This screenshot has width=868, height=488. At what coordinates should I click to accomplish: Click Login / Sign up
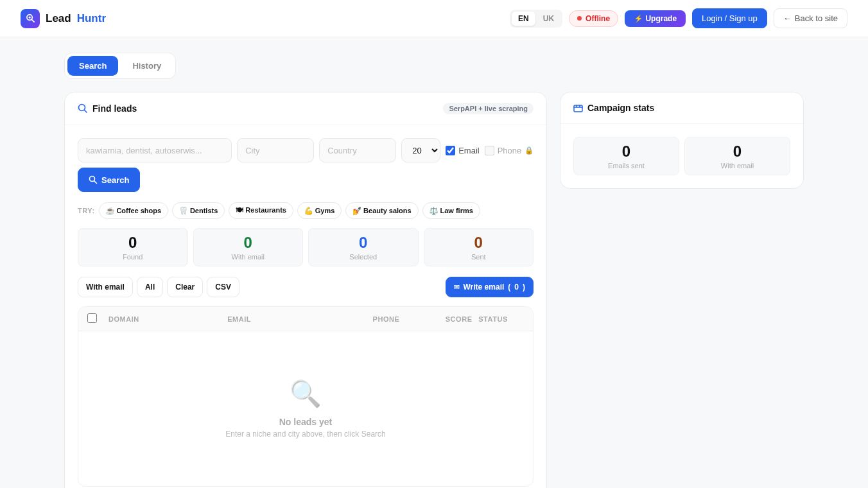click(x=729, y=18)
